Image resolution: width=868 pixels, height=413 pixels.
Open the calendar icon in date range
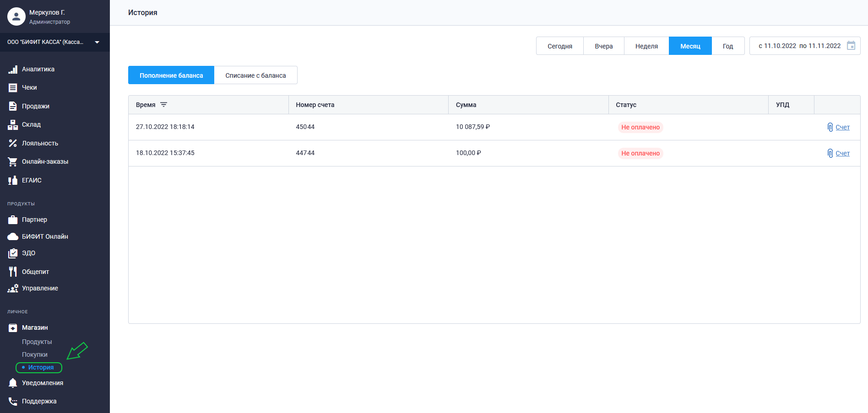click(x=851, y=46)
